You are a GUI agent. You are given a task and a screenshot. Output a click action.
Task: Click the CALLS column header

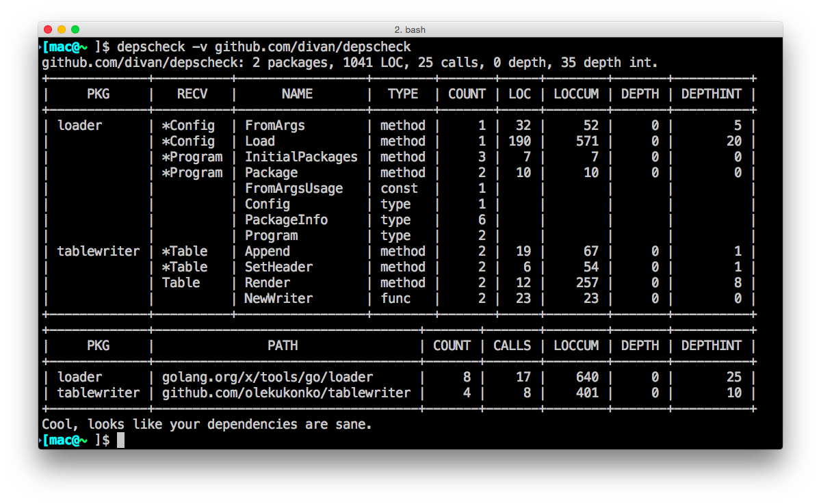512,345
